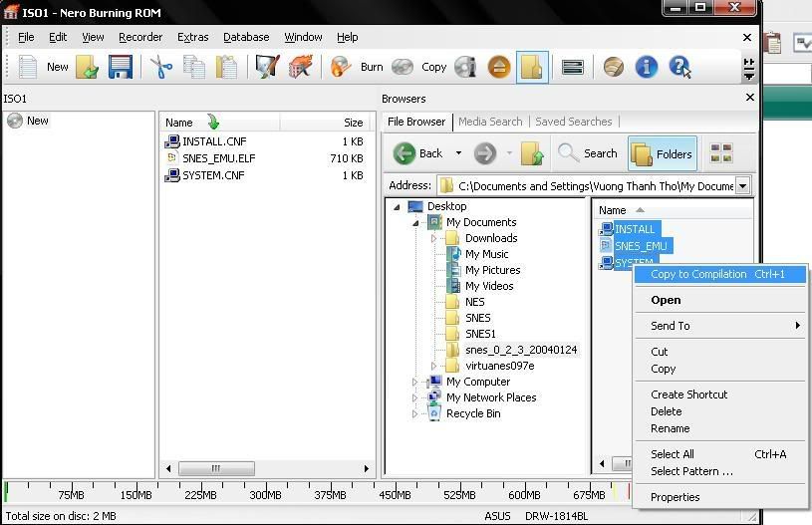Expand the My Computer node
Viewport: 812px width, 525px height.
pyautogui.click(x=414, y=383)
